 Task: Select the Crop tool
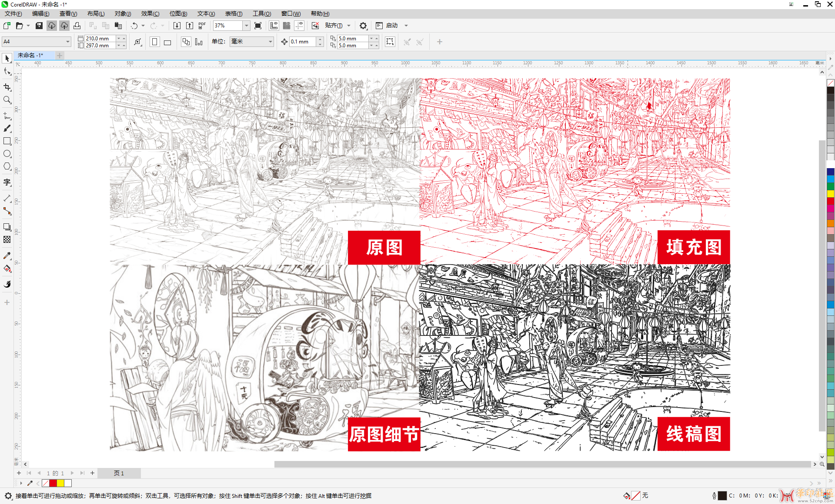pos(7,87)
